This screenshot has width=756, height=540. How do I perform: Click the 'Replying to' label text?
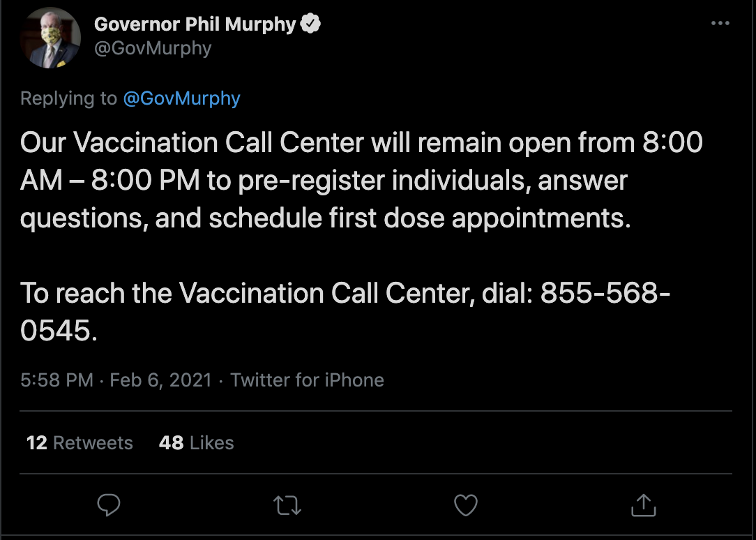point(68,98)
